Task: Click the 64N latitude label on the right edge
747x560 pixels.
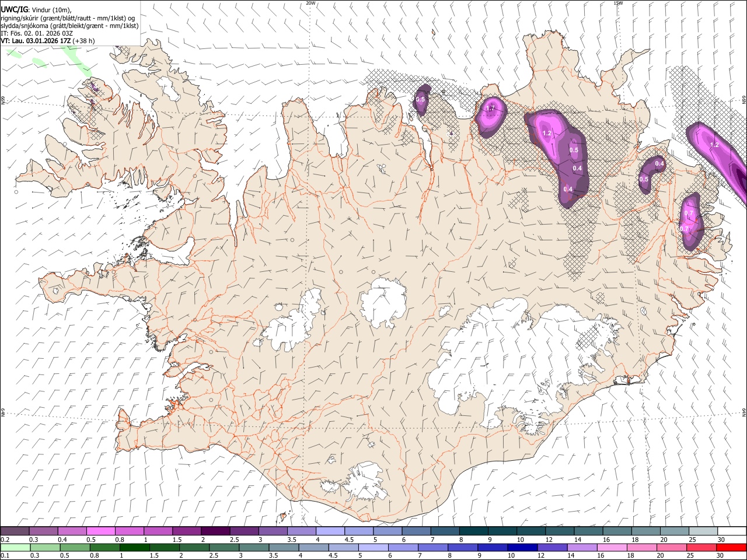Action: click(x=744, y=412)
